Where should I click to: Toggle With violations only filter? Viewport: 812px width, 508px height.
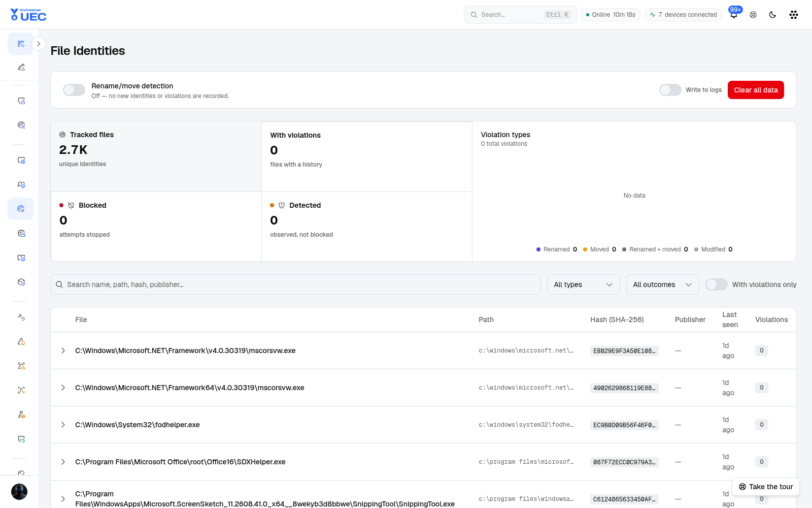pos(717,284)
